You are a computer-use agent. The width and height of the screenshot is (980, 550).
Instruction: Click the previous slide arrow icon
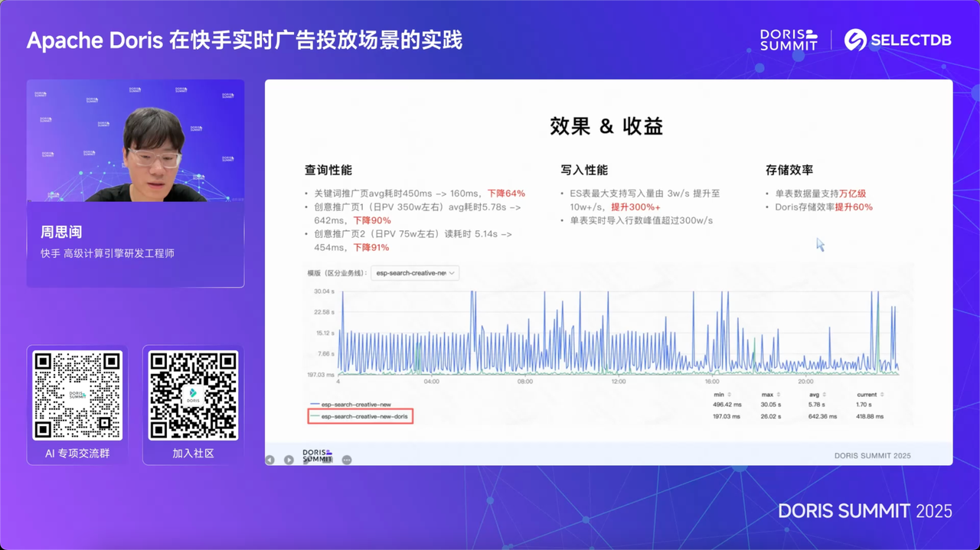(x=269, y=460)
